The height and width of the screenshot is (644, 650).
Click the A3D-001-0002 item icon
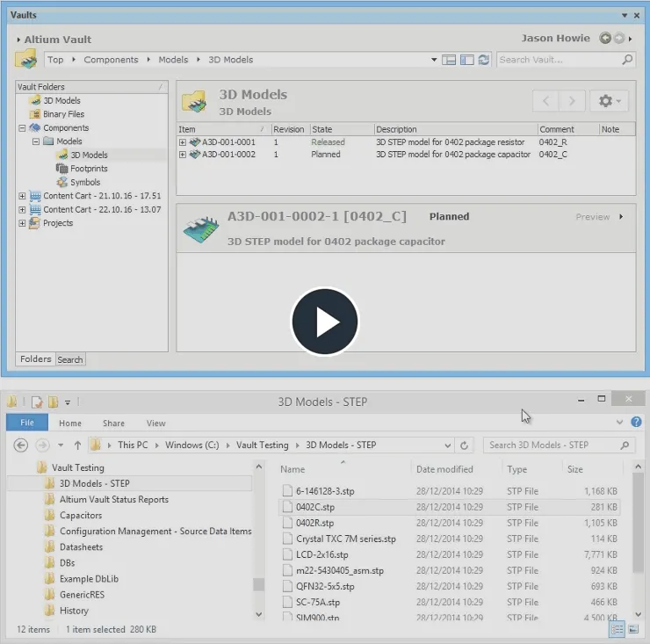[194, 155]
